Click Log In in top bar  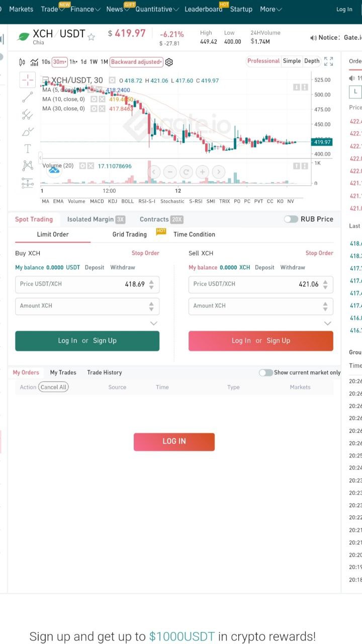pos(344,9)
